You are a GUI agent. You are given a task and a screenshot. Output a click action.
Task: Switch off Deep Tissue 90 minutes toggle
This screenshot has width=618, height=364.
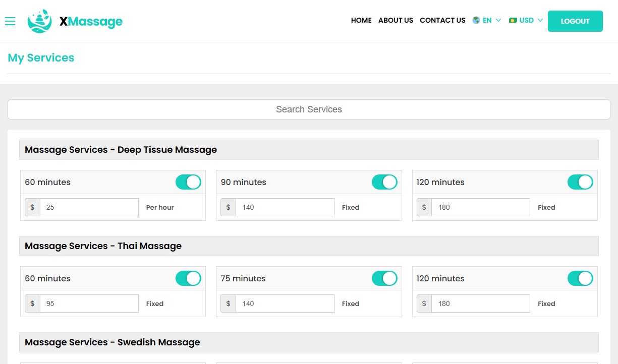coord(384,182)
